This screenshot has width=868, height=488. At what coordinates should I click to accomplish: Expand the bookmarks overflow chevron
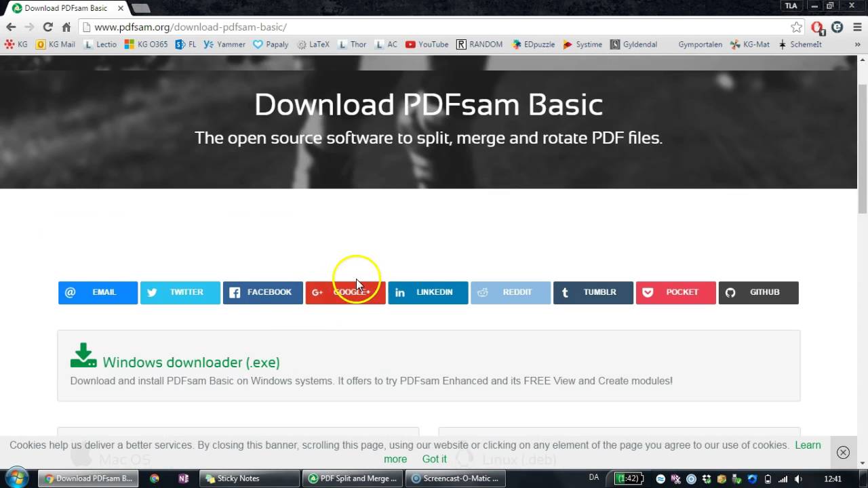[857, 44]
